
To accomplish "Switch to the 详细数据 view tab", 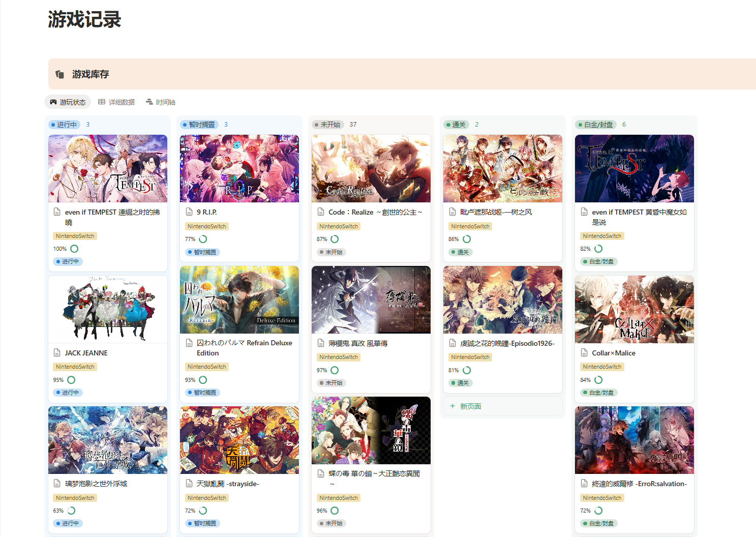I will coord(116,102).
